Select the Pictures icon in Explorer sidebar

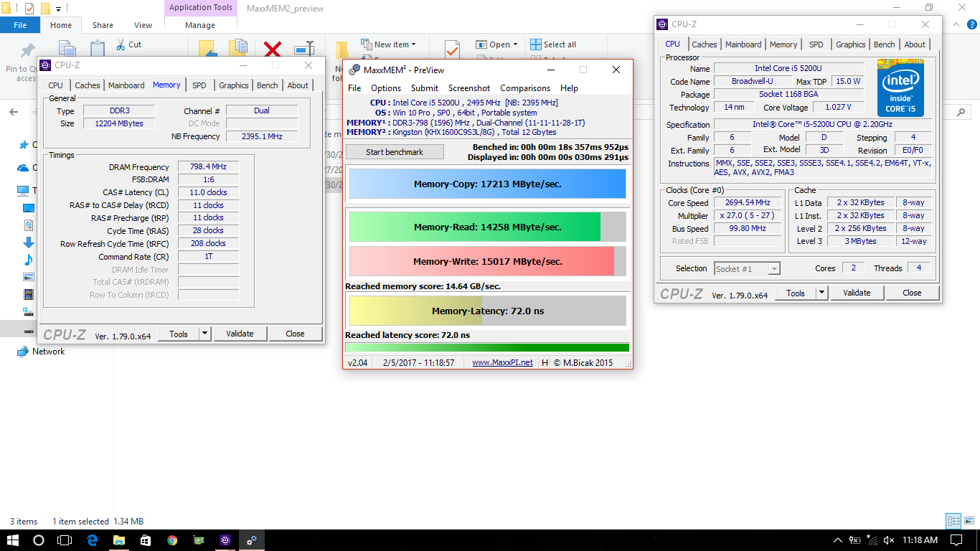[29, 277]
